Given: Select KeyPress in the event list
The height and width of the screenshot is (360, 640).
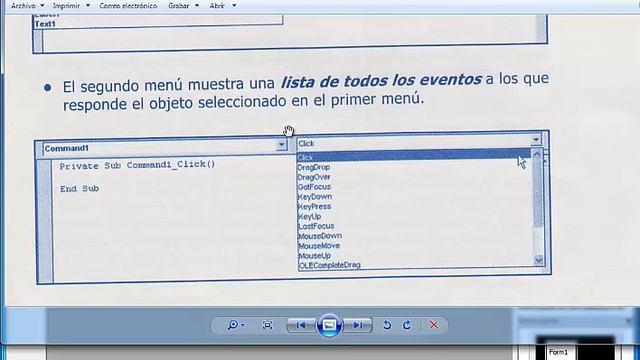Looking at the screenshot, I should point(314,207).
